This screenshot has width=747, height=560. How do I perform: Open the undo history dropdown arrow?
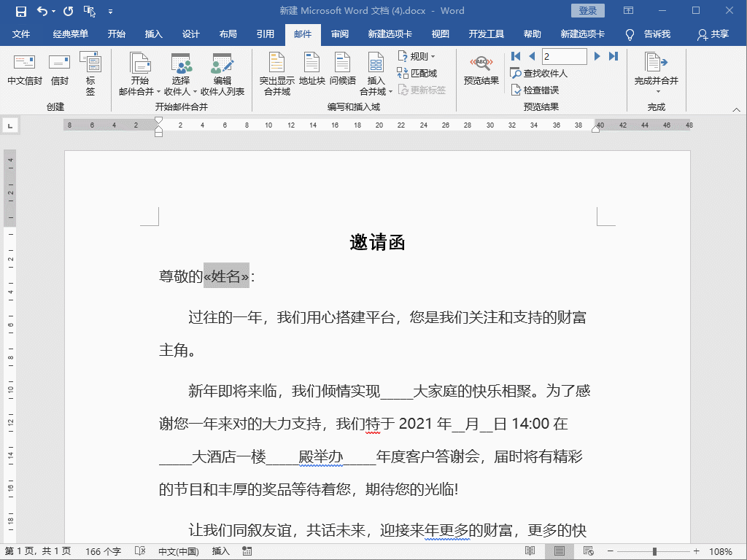click(x=53, y=12)
